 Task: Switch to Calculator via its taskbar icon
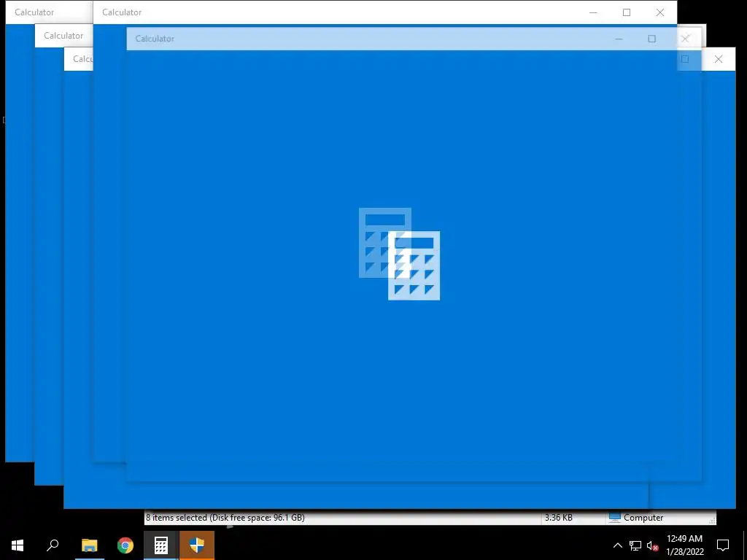pos(161,545)
